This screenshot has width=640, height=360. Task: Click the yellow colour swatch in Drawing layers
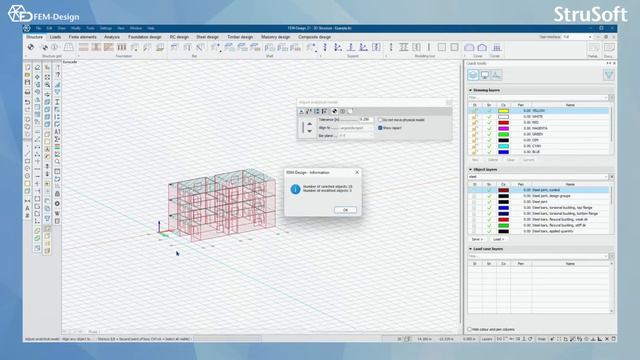tap(503, 111)
